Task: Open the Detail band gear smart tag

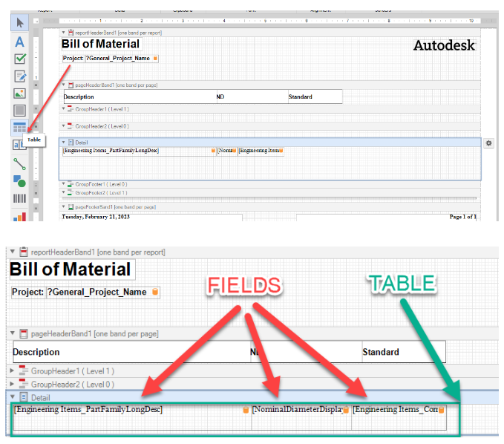Action: coord(488,143)
